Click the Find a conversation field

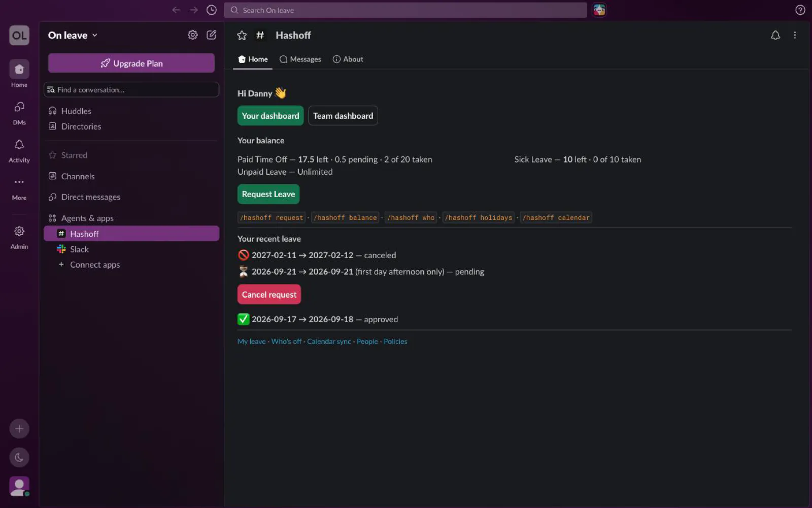coord(131,89)
